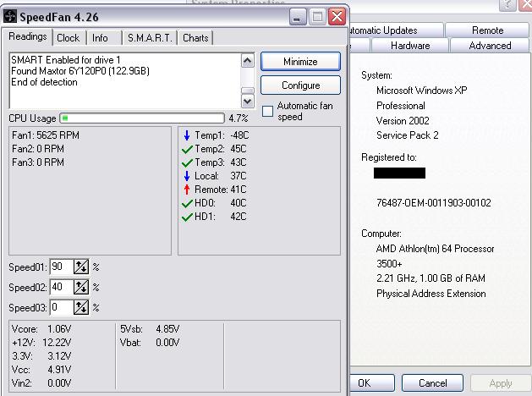Click the red up arrow beside Remote
This screenshot has width=532, height=396.
[x=187, y=190]
